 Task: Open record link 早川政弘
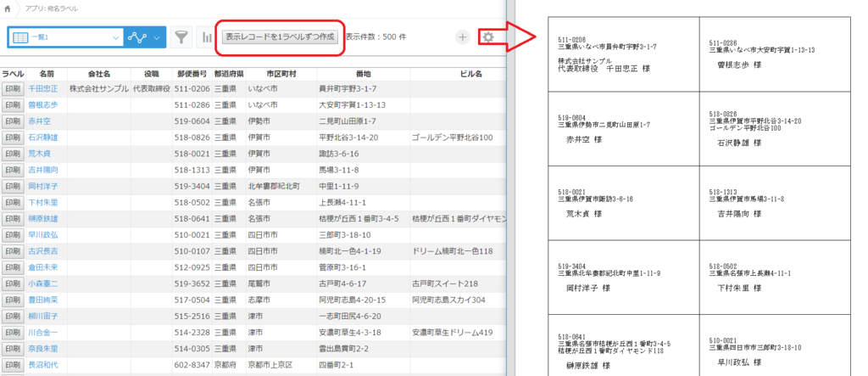pos(43,235)
